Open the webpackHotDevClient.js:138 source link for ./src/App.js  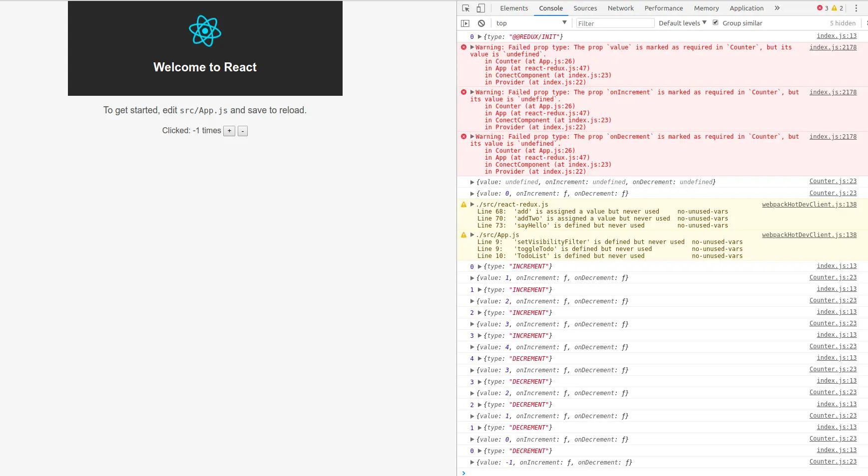tap(809, 235)
